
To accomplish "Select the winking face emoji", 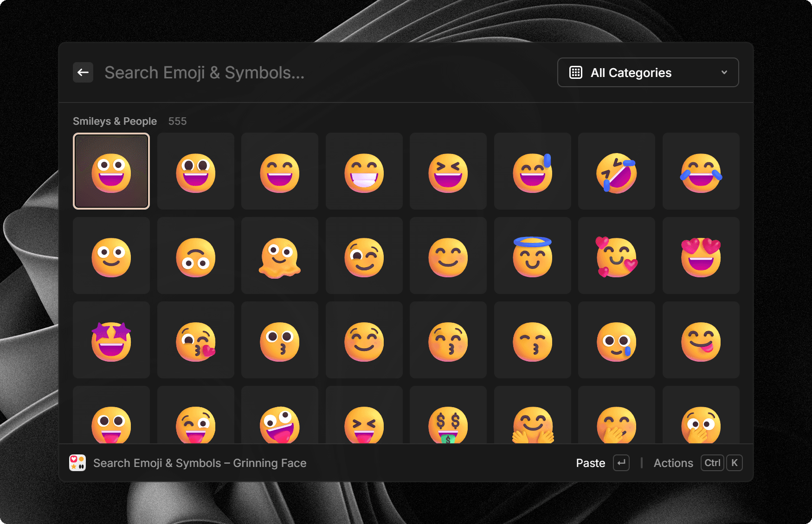I will pyautogui.click(x=364, y=256).
